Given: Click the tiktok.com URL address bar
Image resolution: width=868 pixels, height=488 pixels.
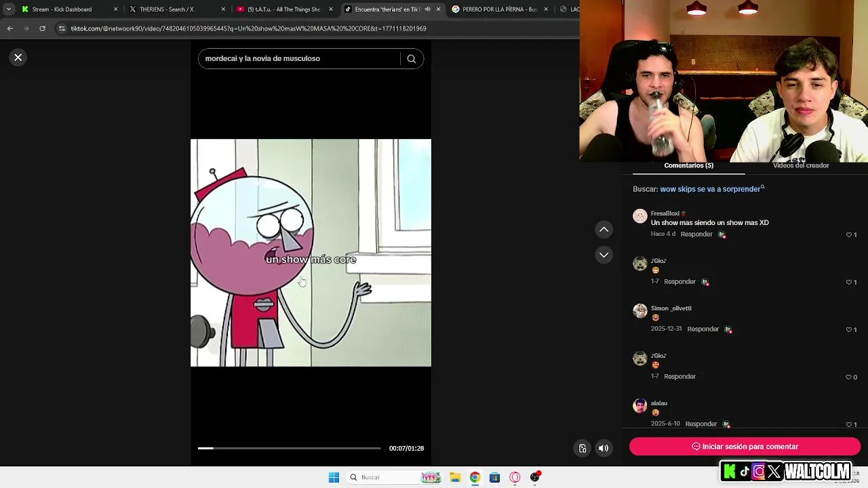Looking at the screenshot, I should click(248, 28).
